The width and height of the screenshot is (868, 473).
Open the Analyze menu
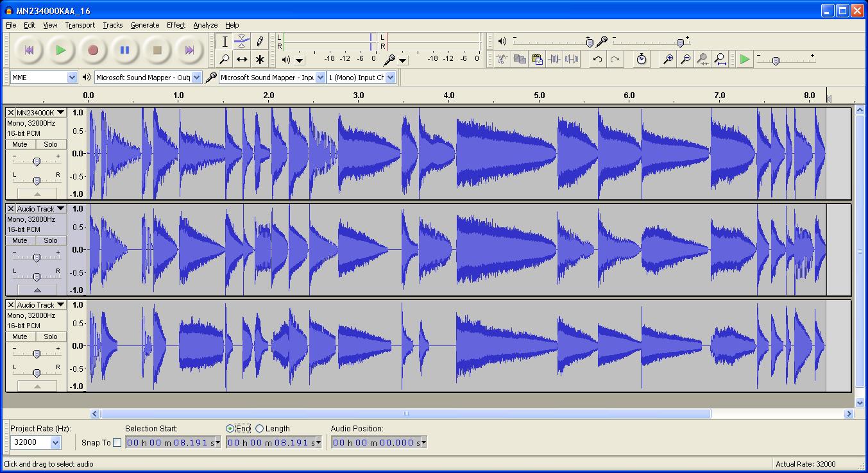click(205, 25)
